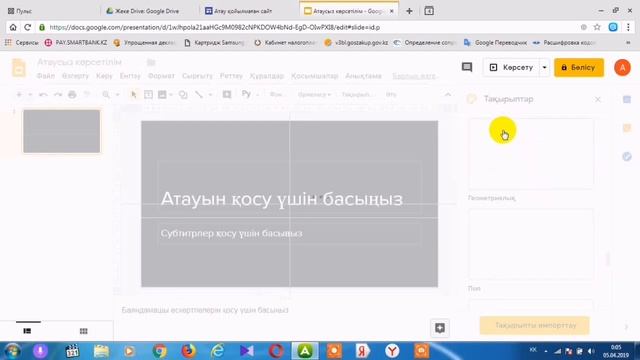
Task: Click the Тақырыпты импорттау button
Action: tap(535, 325)
